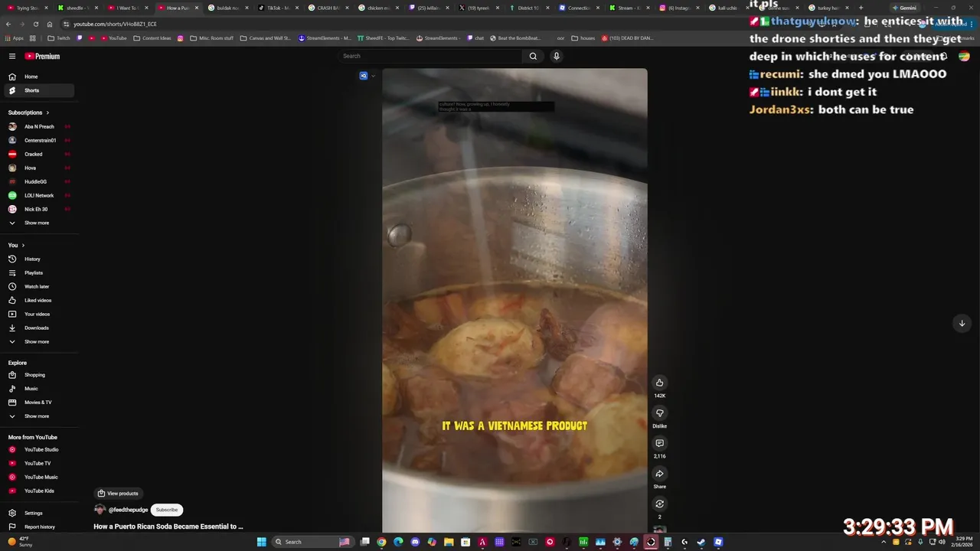Open File Explorer from the taskbar
This screenshot has width=980, height=551.
pyautogui.click(x=449, y=542)
